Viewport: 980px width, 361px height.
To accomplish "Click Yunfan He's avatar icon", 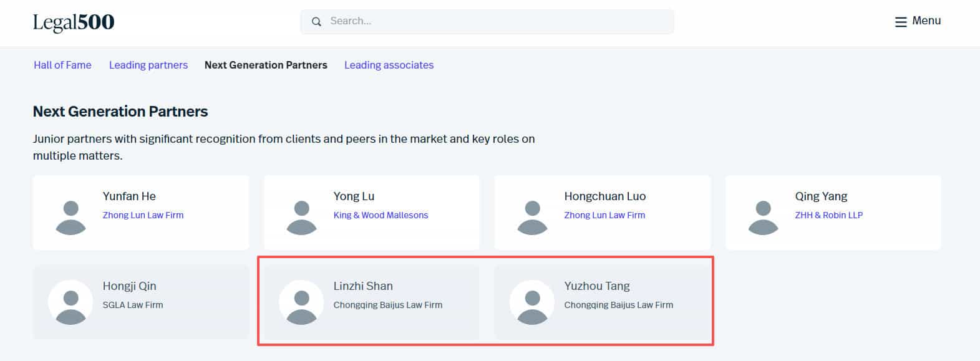I will coord(71,218).
